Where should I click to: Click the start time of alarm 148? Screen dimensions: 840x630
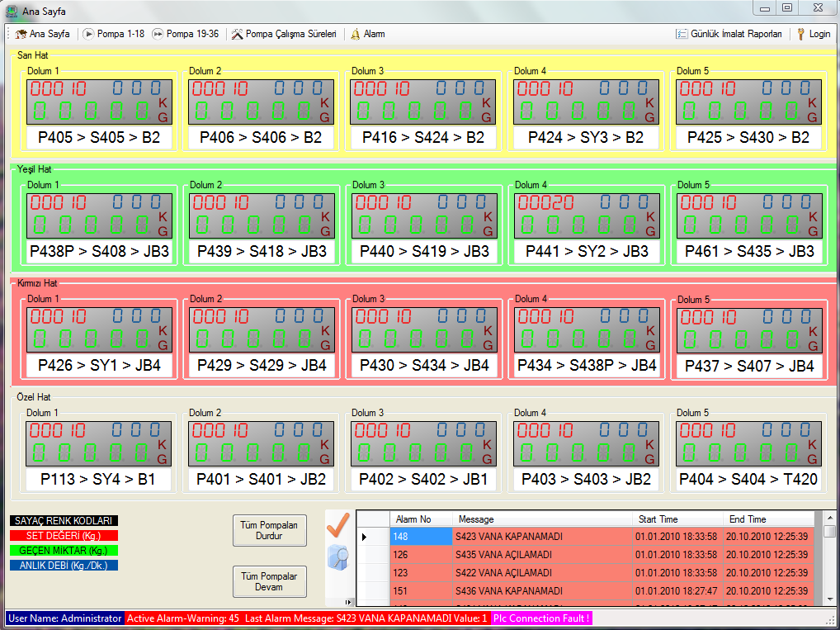click(x=676, y=537)
